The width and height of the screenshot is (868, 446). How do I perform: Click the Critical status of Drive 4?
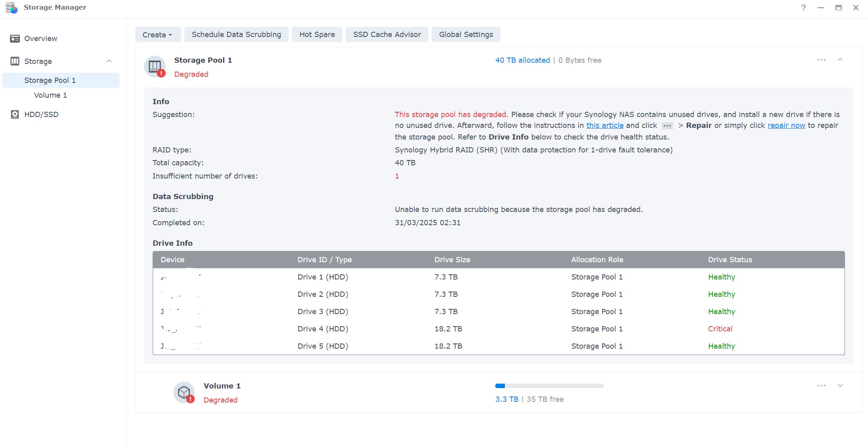coord(720,329)
